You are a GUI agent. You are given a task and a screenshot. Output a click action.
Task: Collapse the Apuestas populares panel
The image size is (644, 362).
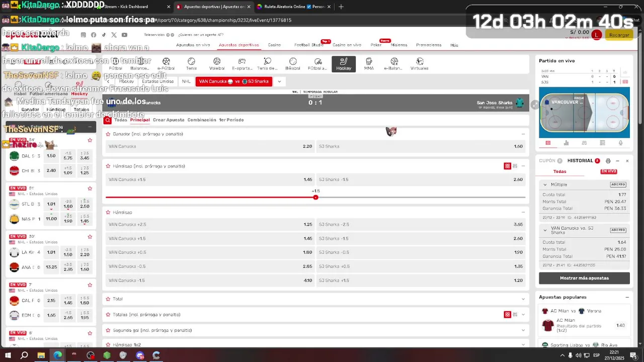coord(627,297)
